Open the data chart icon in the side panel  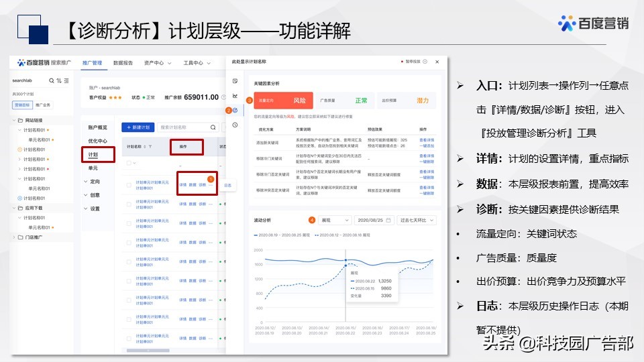pos(235,96)
